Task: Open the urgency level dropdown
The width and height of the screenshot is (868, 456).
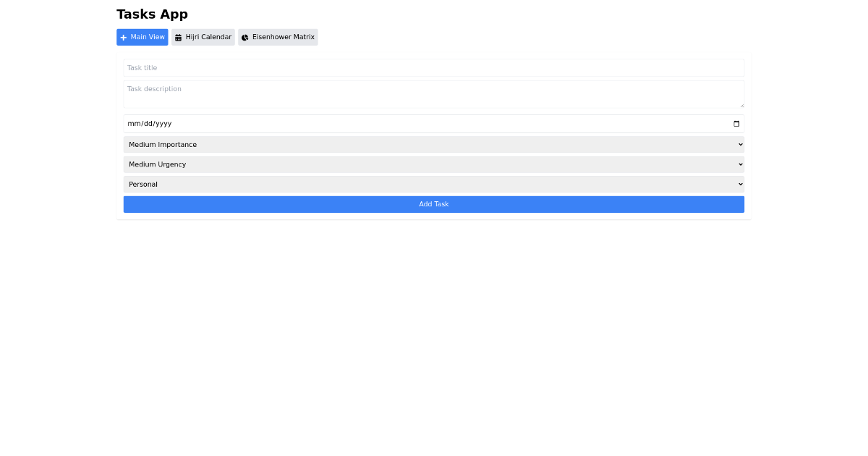Action: point(434,164)
